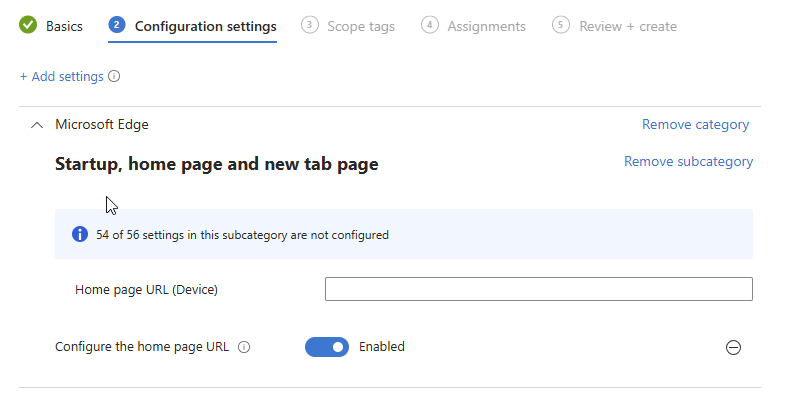This screenshot has width=795, height=393.
Task: Click the Startup, home page and new tab page heading
Action: click(216, 164)
